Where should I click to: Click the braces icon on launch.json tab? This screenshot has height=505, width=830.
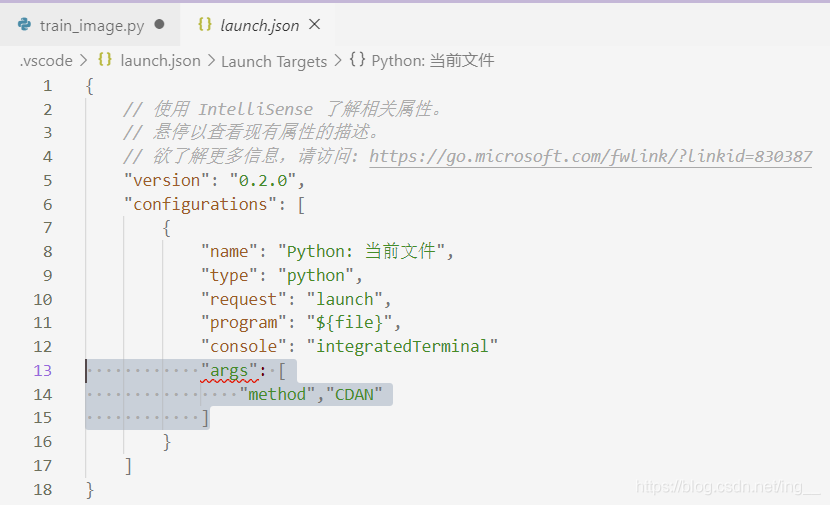[x=205, y=25]
